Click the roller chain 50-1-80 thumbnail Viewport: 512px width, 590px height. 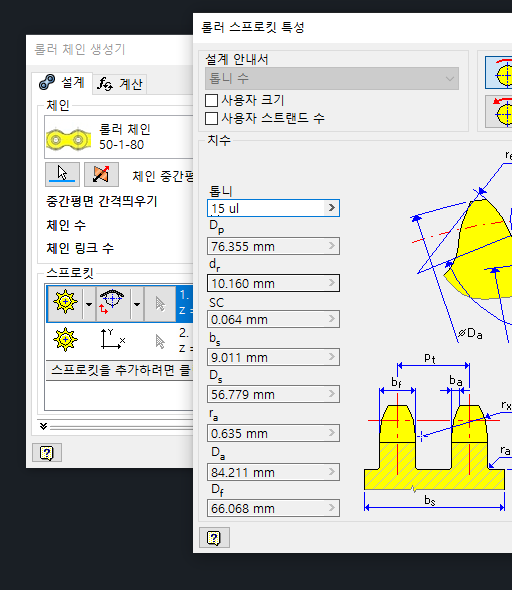click(x=68, y=139)
